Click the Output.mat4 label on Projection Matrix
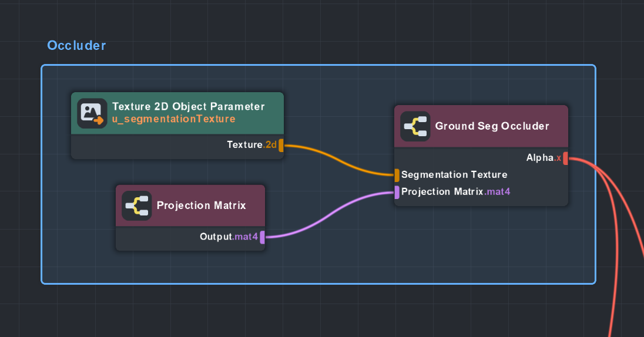 click(229, 237)
